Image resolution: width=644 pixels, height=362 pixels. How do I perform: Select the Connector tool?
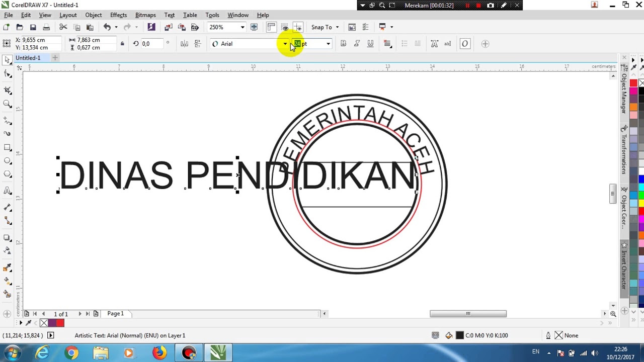8,221
